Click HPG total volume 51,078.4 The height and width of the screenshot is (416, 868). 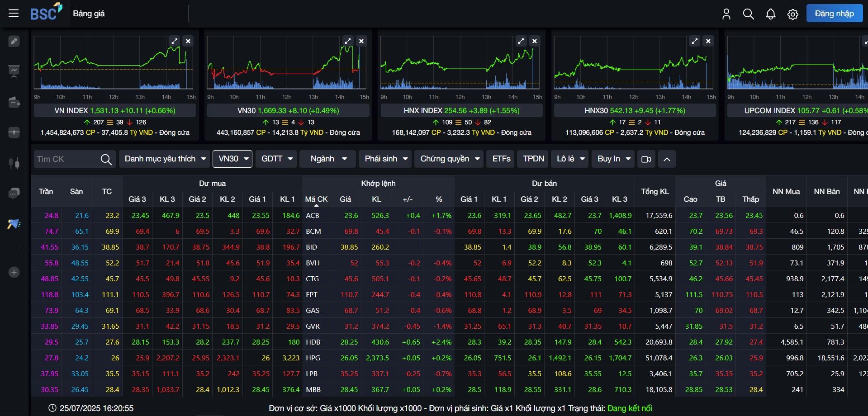click(x=658, y=358)
